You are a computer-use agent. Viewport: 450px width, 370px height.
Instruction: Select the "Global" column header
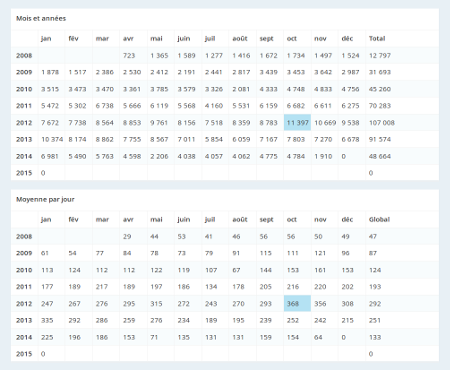coord(379,219)
